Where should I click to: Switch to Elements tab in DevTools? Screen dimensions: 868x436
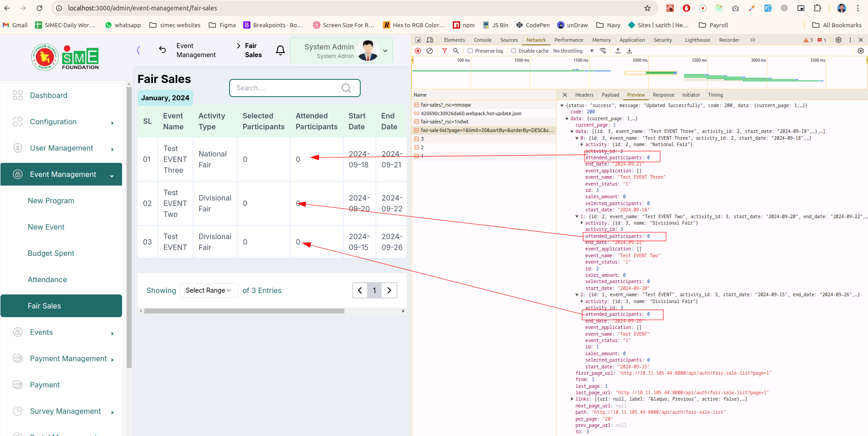coord(454,40)
